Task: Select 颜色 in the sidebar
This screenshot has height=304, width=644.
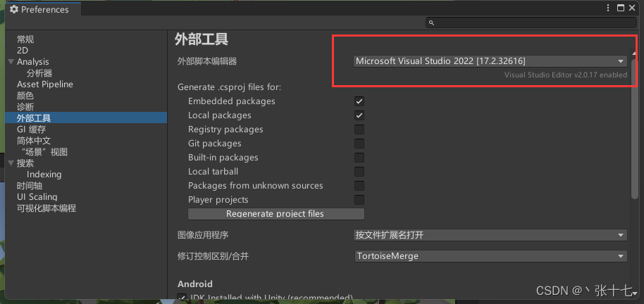Action: click(25, 96)
